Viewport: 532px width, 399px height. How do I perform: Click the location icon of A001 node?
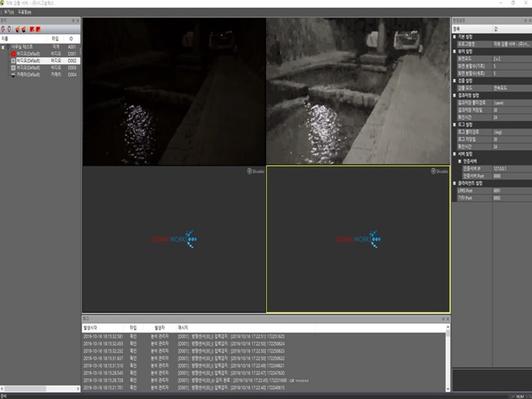pyautogui.click(x=8, y=47)
